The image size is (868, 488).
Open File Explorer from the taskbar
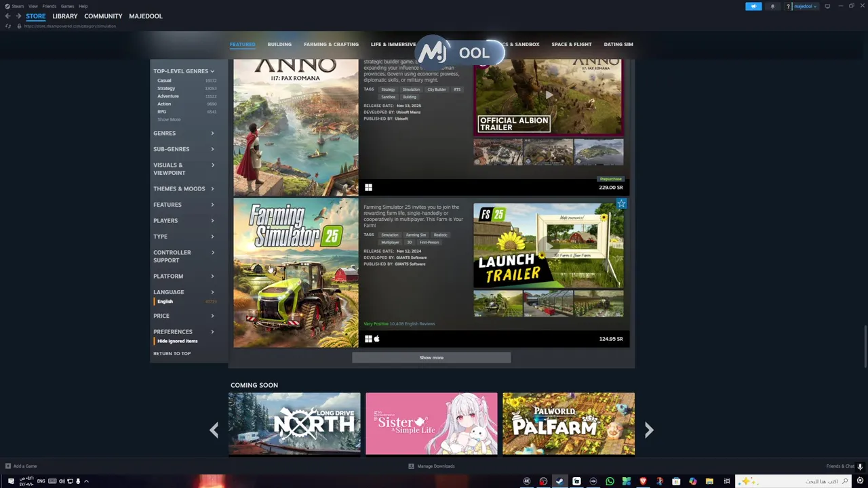(x=709, y=481)
